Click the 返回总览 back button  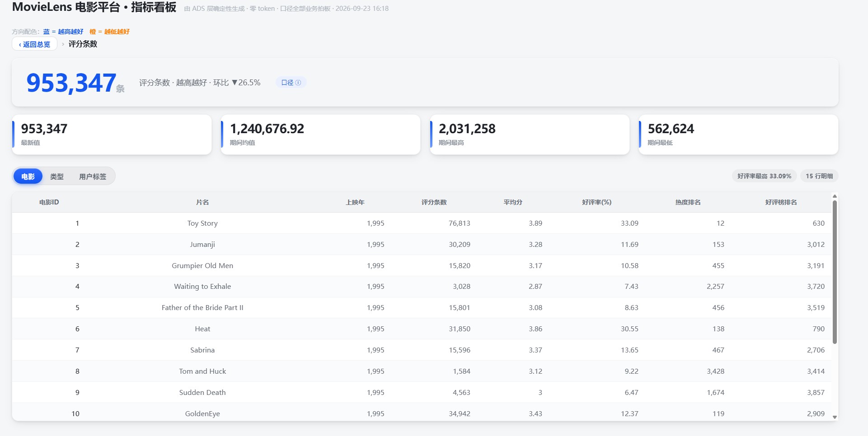pyautogui.click(x=34, y=44)
